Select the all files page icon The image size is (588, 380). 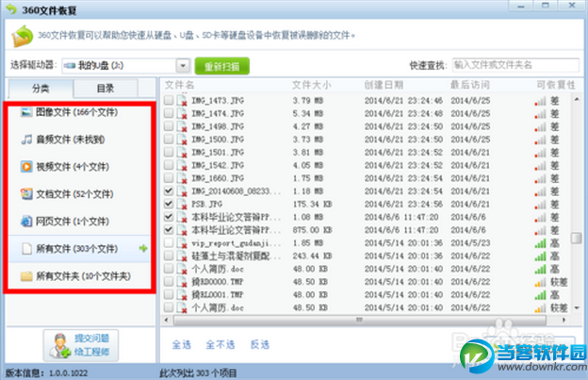click(x=26, y=249)
